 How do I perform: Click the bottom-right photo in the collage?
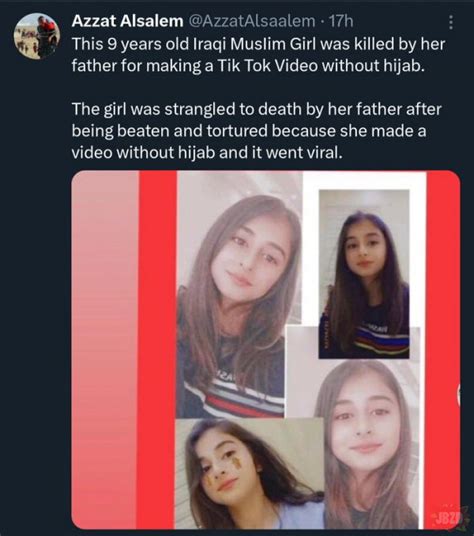click(371, 444)
